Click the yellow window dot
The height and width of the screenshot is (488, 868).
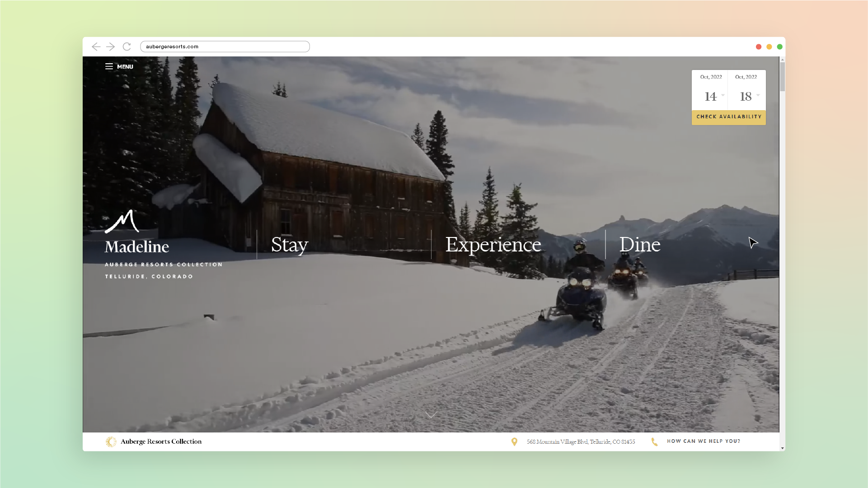769,46
